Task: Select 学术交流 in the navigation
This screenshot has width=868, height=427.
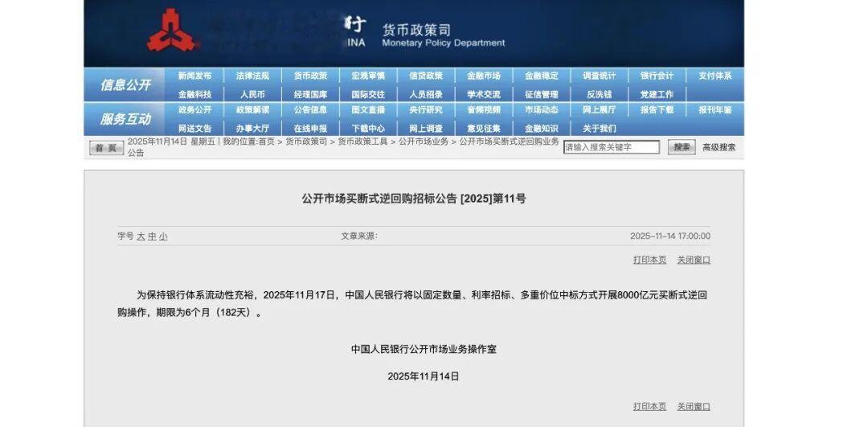Action: [x=483, y=94]
